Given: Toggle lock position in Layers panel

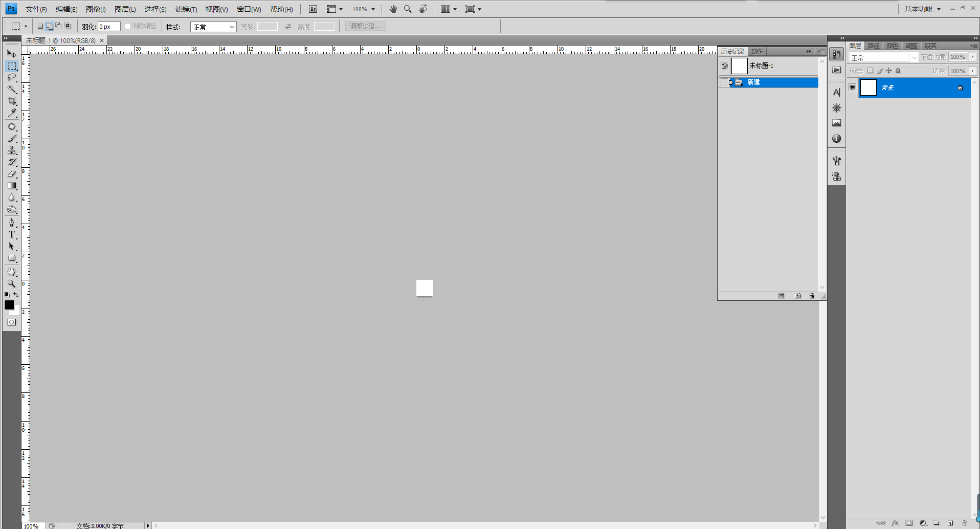Looking at the screenshot, I should (889, 71).
